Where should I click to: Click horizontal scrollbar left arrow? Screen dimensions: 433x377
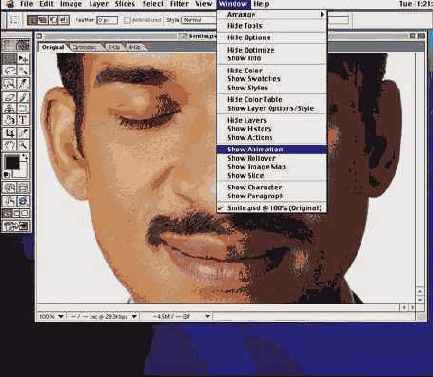coord(404,307)
